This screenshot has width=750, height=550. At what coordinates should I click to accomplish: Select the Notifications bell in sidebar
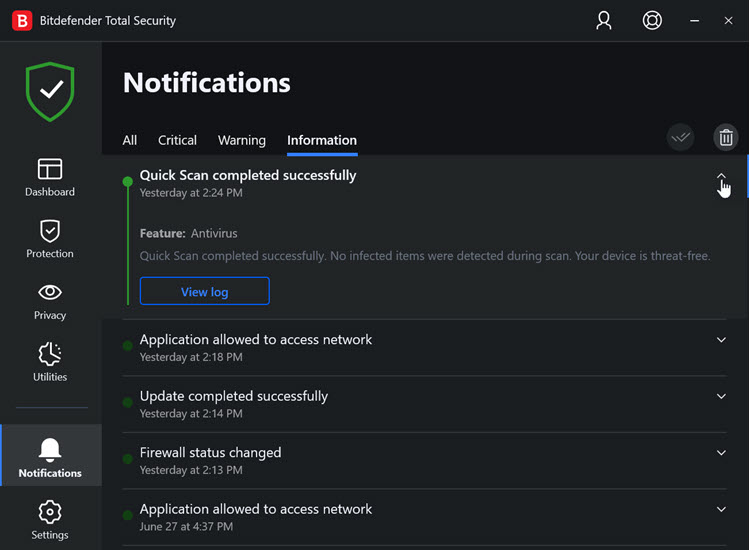point(50,456)
